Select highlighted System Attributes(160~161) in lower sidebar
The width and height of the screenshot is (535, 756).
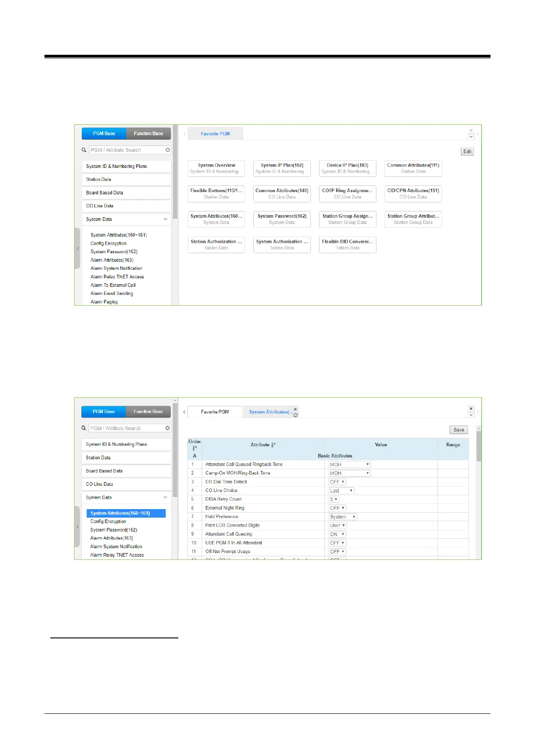click(x=126, y=513)
